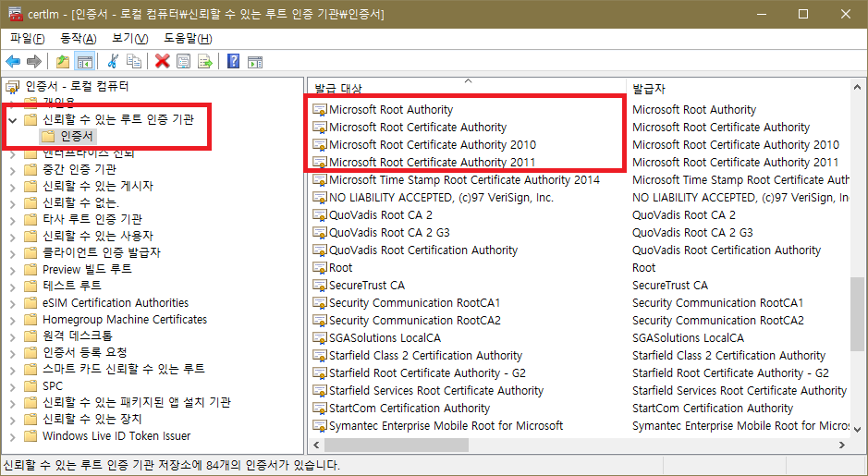Select NO LIABILITY ACCEPTED, (c)97 VeriSign row
Viewport: 868px width, 476px height.
[441, 197]
